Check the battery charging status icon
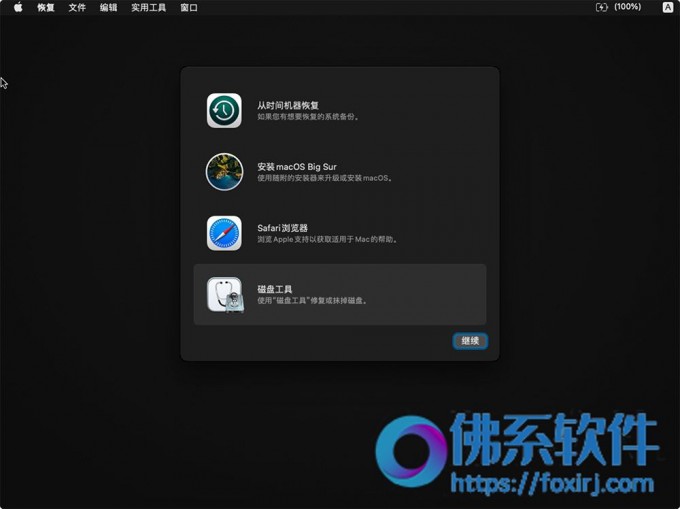 click(602, 7)
